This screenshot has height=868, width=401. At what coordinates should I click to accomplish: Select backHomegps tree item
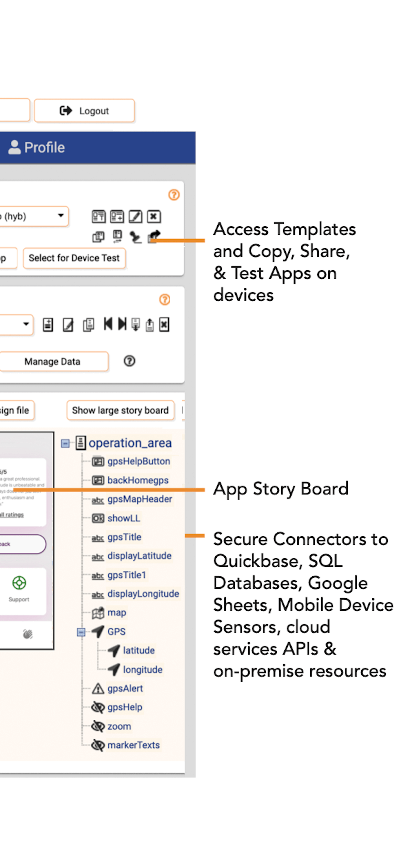138,480
